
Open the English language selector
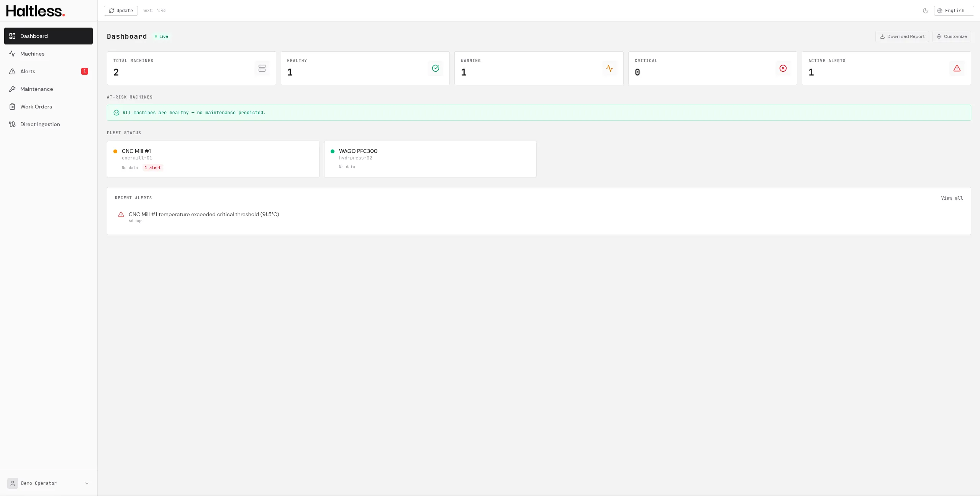tap(953, 11)
